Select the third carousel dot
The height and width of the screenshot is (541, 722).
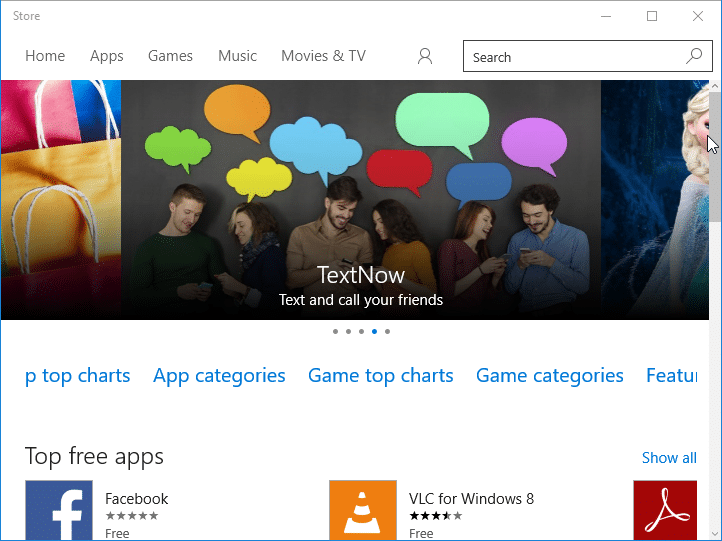361,331
